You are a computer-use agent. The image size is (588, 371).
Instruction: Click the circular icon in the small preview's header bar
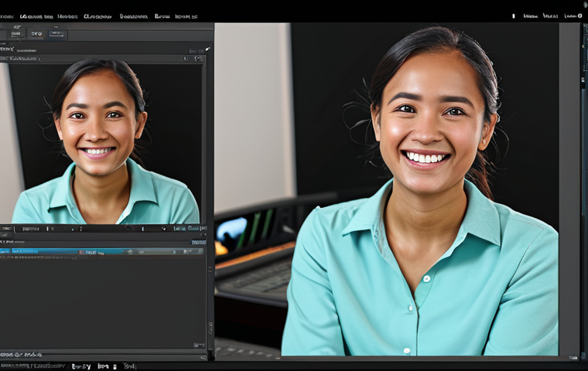point(198,59)
